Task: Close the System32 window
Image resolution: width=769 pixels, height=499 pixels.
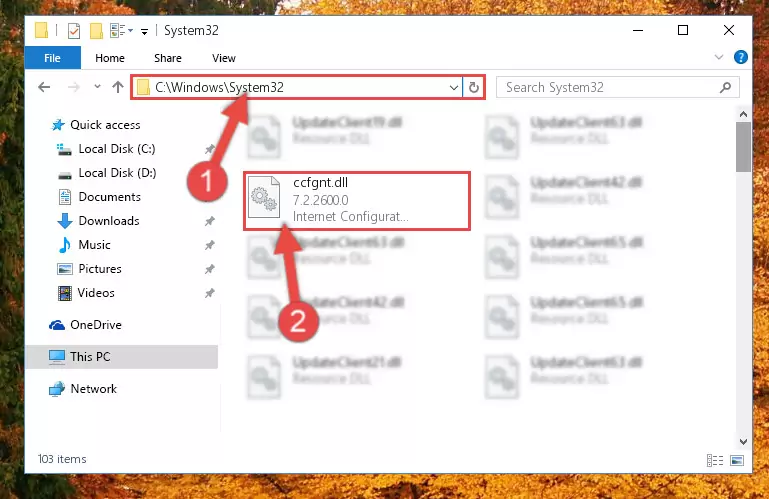Action: click(x=729, y=30)
